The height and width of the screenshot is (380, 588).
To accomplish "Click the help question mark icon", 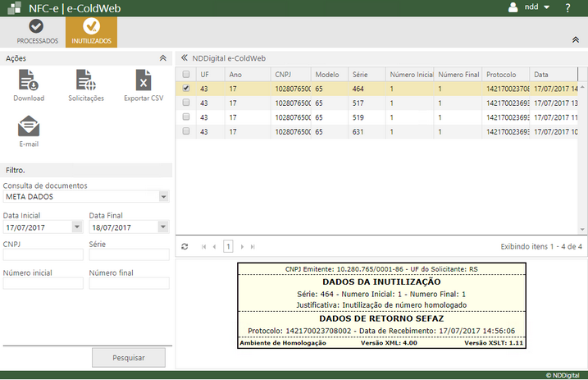I will coord(567,7).
